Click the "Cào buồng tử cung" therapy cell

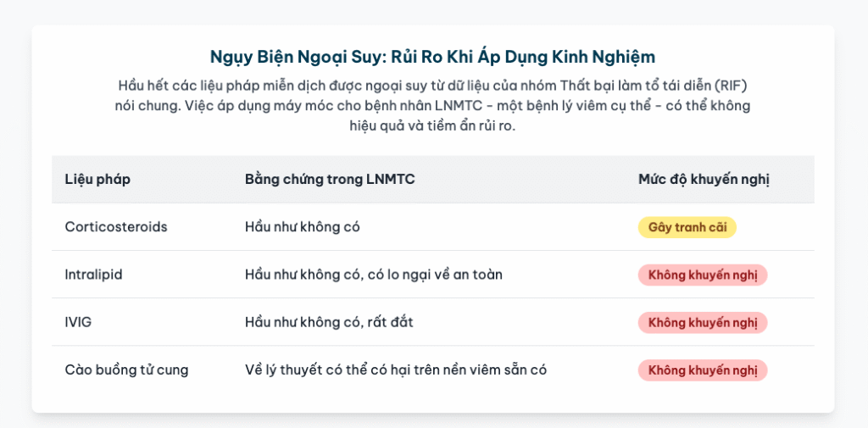(126, 370)
